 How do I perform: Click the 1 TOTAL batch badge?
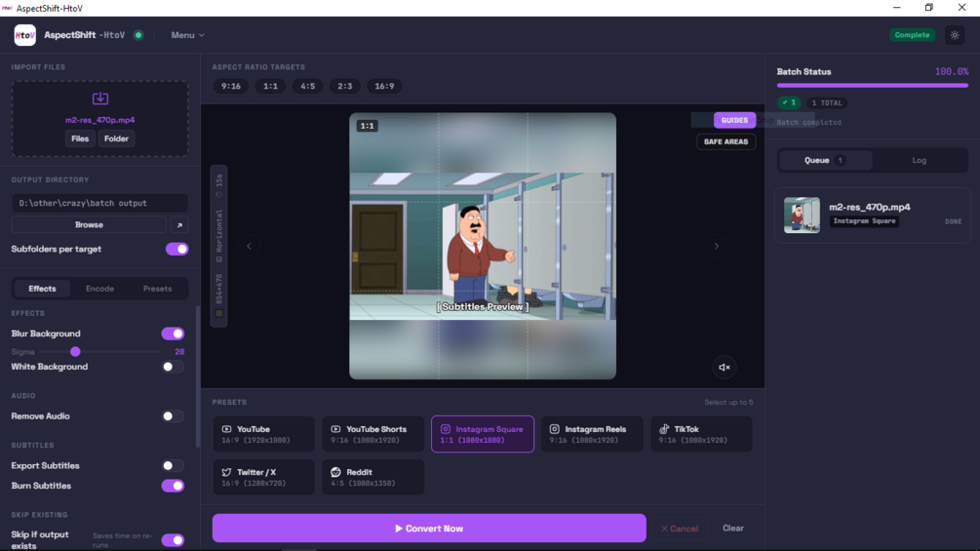[826, 103]
